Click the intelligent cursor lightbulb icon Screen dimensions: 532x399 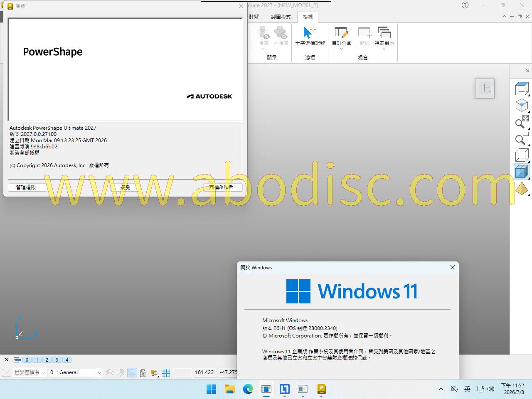[x=154, y=373]
